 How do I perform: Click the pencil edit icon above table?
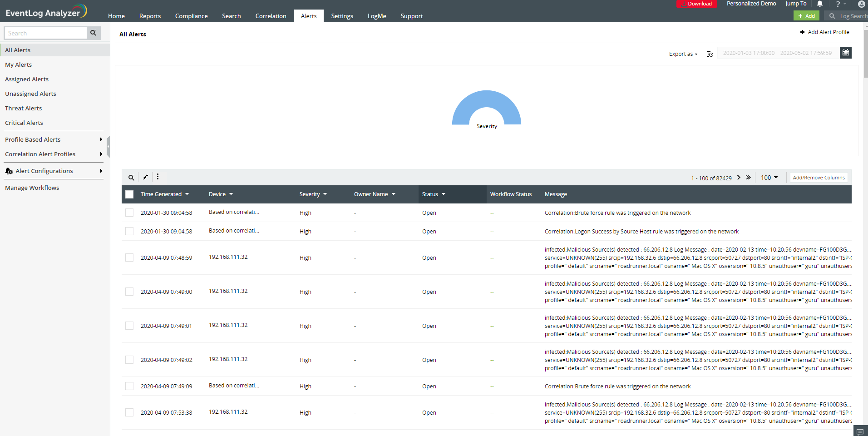pyautogui.click(x=145, y=178)
